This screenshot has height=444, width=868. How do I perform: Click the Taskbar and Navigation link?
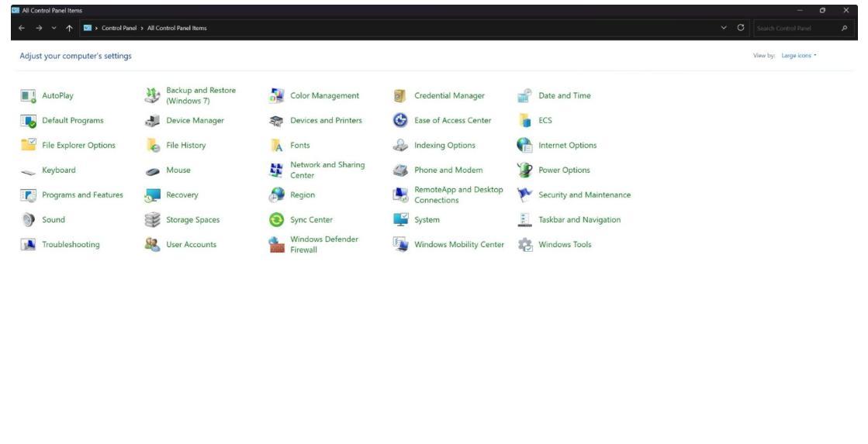pos(579,219)
